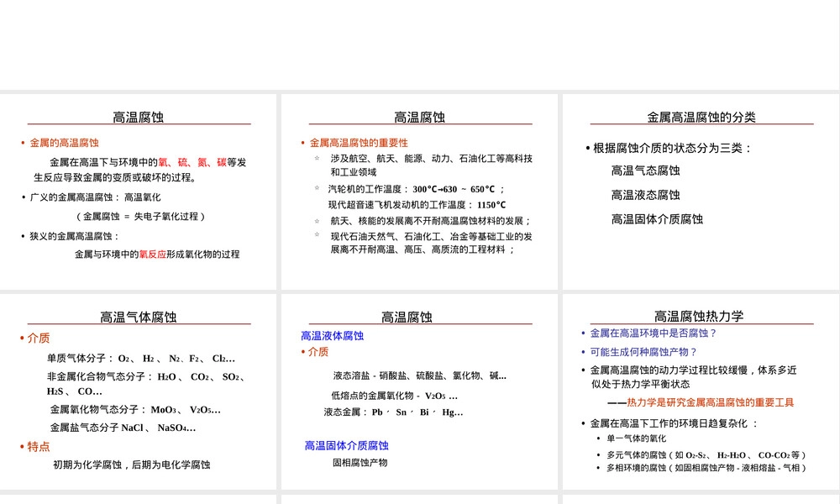Click the heading 金属高温腐蚀的重要性

[x=359, y=143]
